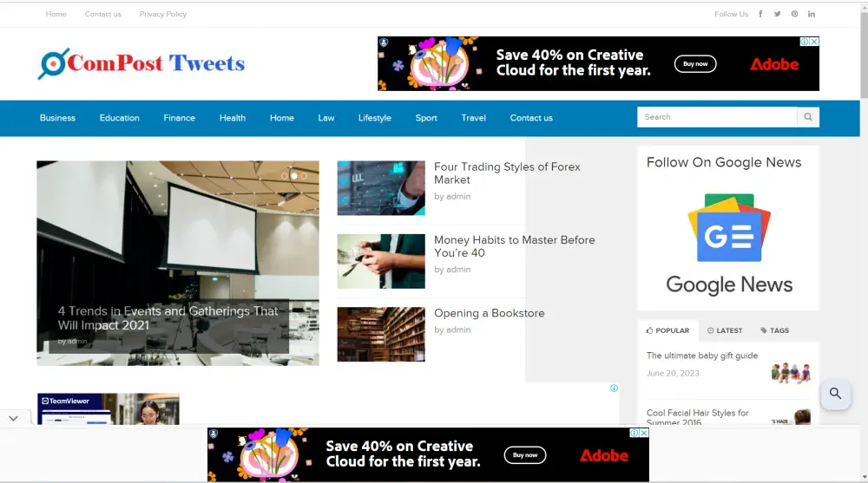Open the Twitter follow icon
This screenshot has width=868, height=483.
pyautogui.click(x=777, y=14)
